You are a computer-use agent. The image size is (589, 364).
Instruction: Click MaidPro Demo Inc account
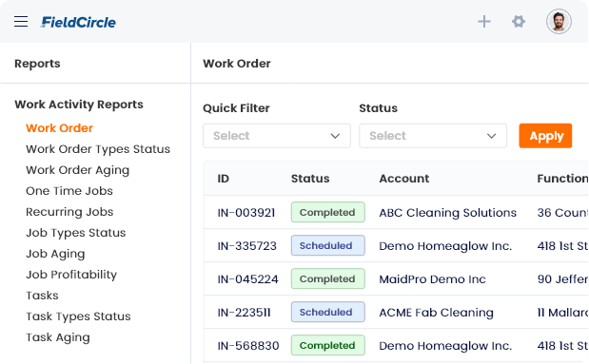pos(432,279)
